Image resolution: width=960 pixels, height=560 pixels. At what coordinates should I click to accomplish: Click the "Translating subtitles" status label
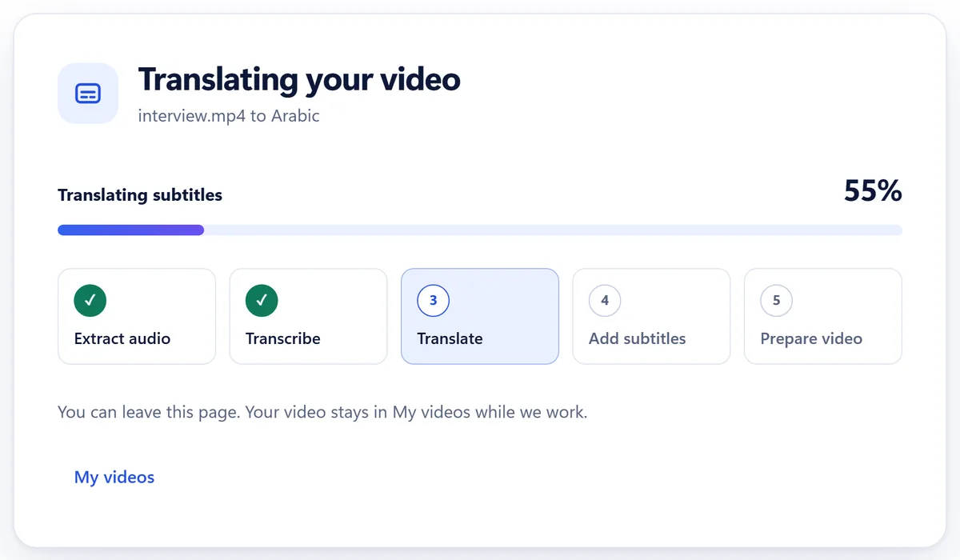point(140,195)
